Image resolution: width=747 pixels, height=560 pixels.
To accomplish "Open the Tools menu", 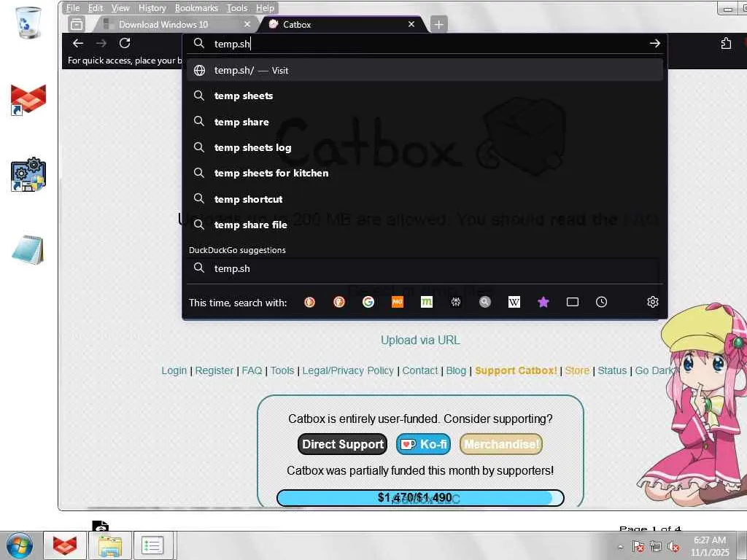I will (x=237, y=8).
